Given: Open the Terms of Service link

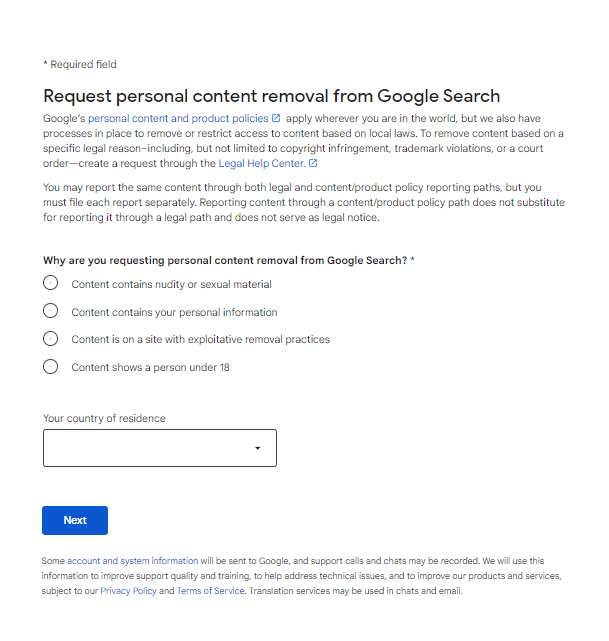Looking at the screenshot, I should pyautogui.click(x=210, y=591).
